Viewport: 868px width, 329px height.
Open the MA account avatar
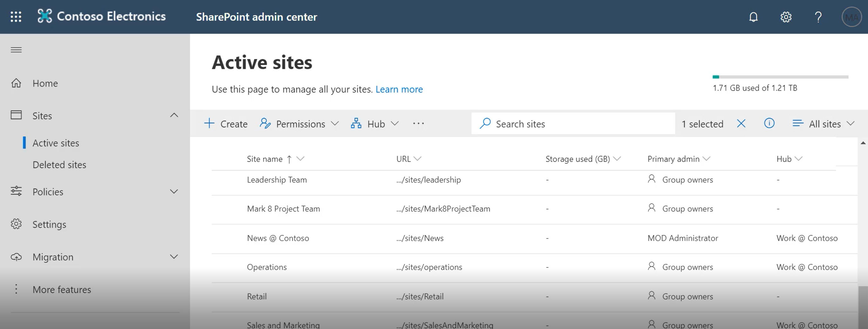(x=851, y=17)
